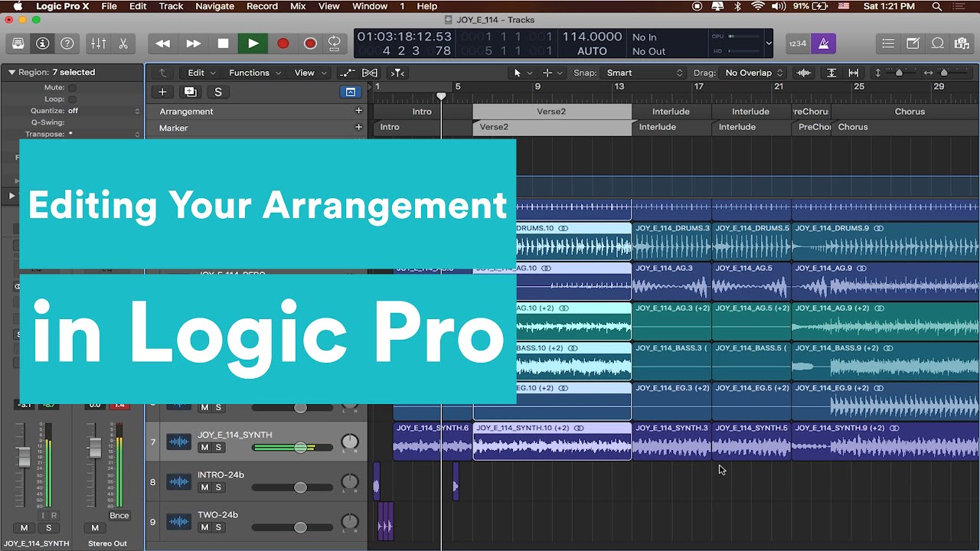
Task: Enable the Region Loop checkbox
Action: (x=72, y=99)
